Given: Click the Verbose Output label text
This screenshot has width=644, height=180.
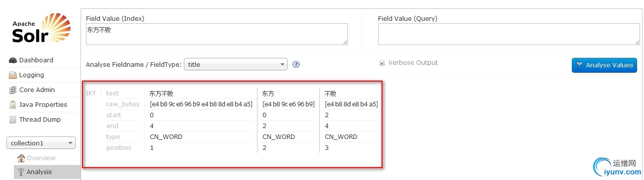Looking at the screenshot, I should [x=413, y=63].
